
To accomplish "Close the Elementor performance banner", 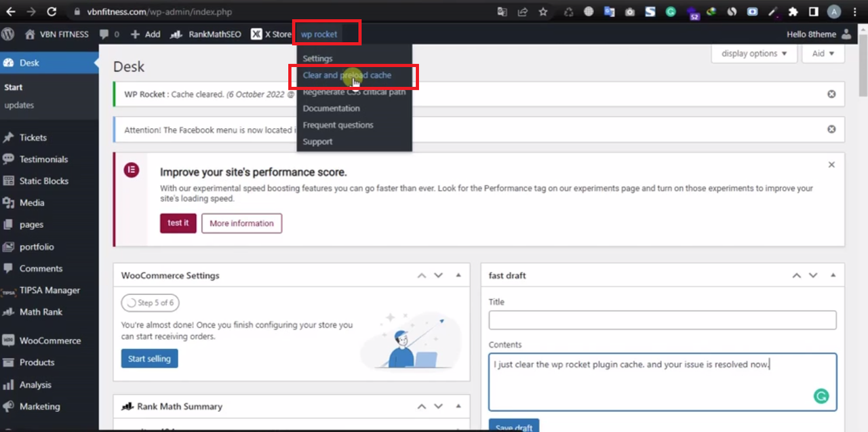I will tap(831, 165).
